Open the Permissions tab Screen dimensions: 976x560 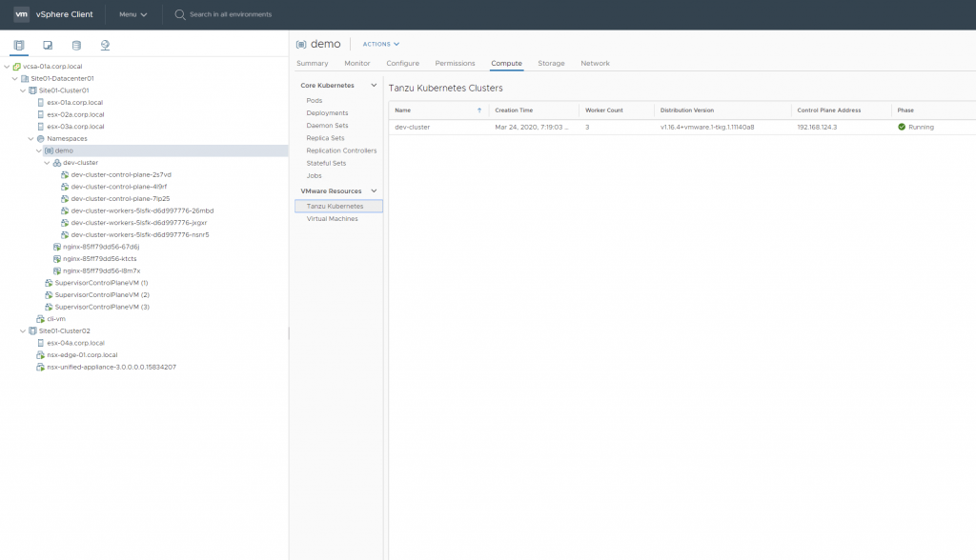click(x=455, y=64)
